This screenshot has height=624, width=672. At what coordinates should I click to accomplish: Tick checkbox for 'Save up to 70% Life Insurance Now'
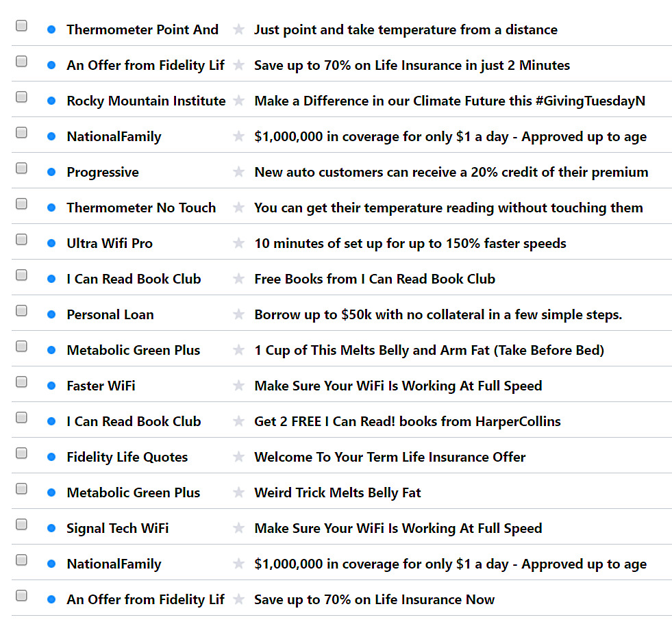point(21,595)
